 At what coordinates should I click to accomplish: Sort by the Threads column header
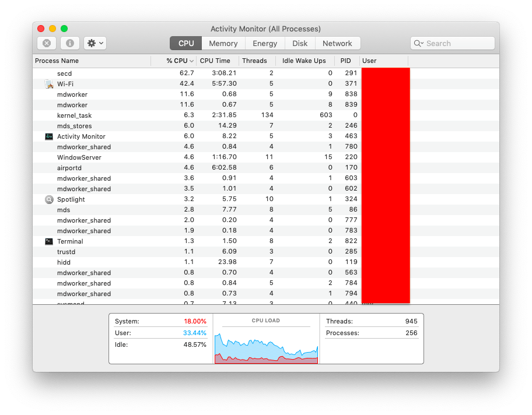coord(257,61)
